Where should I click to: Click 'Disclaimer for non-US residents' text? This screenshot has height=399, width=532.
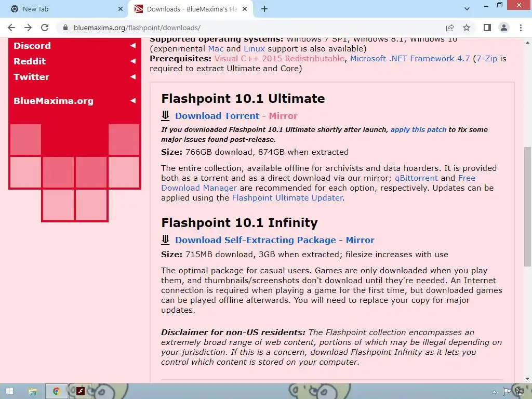tap(233, 332)
